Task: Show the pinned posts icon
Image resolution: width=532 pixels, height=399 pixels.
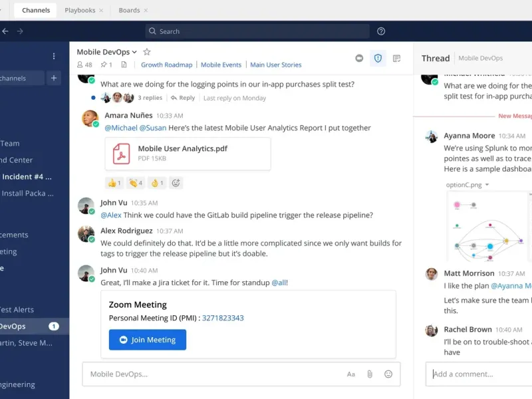Action: point(106,65)
